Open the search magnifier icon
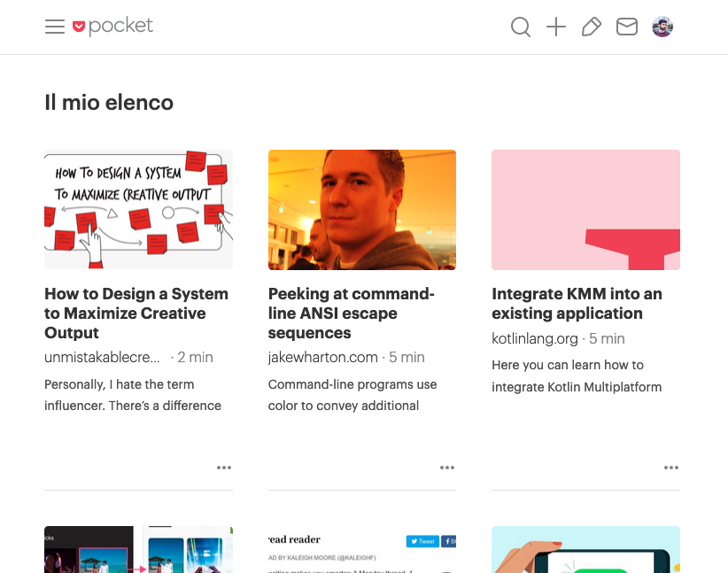The image size is (728, 573). tap(521, 27)
